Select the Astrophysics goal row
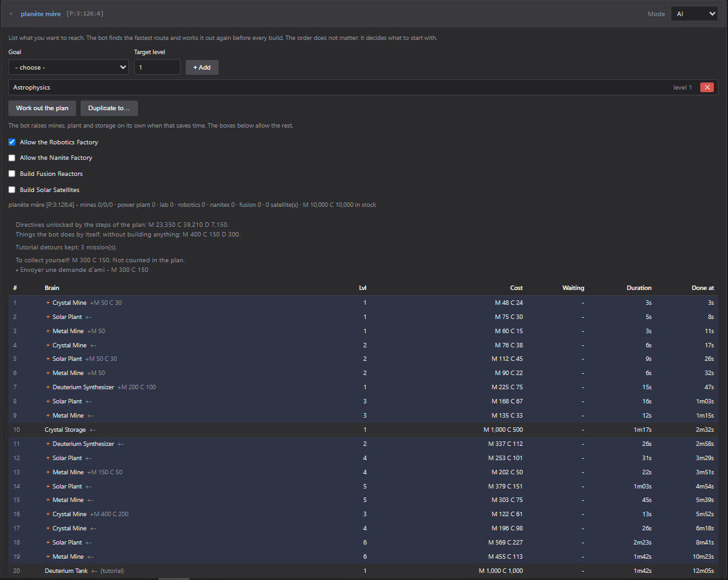Screen dimensions: 728x580 (x=363, y=87)
